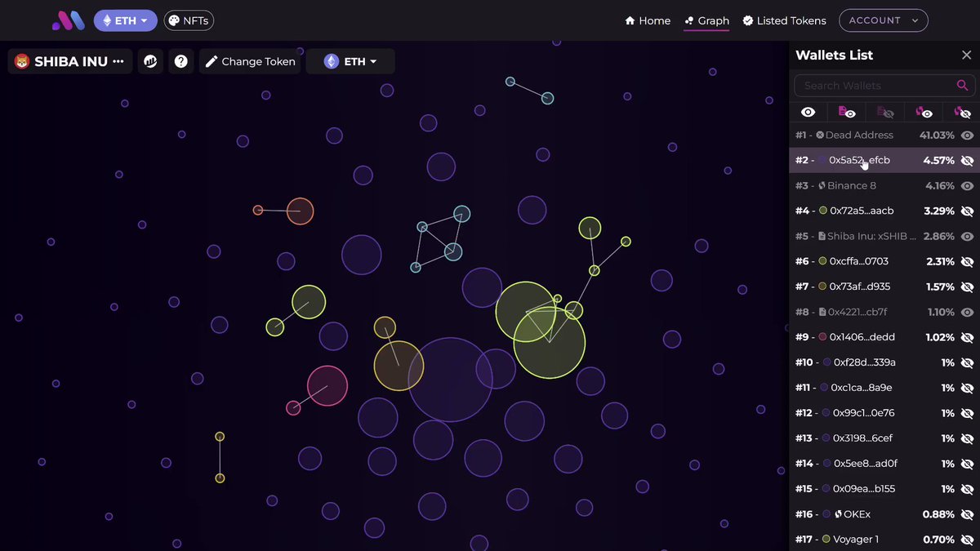Select wallet 0xf28d...339a in list

coord(884,363)
